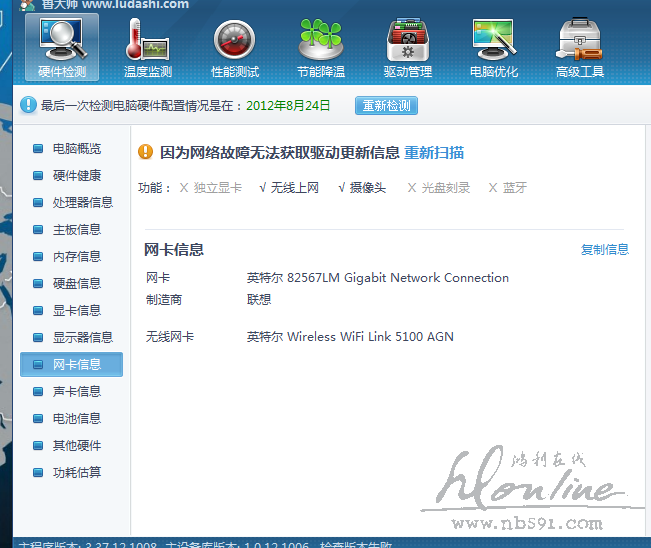Open the 性能测试 performance test gauge icon
The image size is (651, 548).
click(234, 41)
